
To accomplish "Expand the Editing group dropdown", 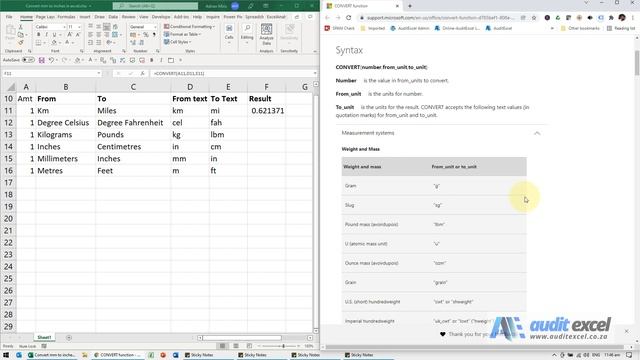I will pyautogui.click(x=247, y=35).
